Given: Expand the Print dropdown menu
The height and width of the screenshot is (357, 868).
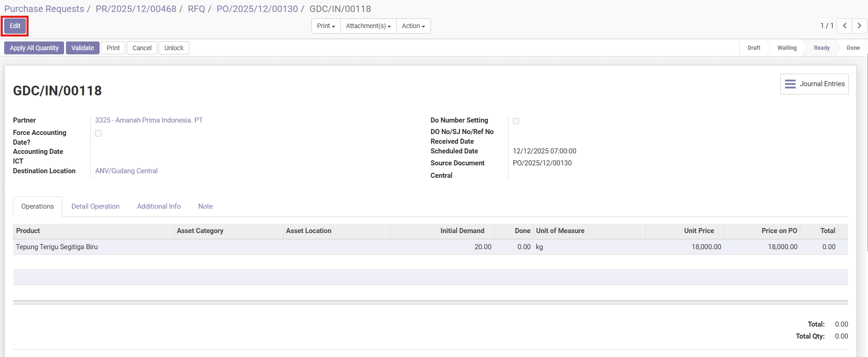Looking at the screenshot, I should click(326, 26).
